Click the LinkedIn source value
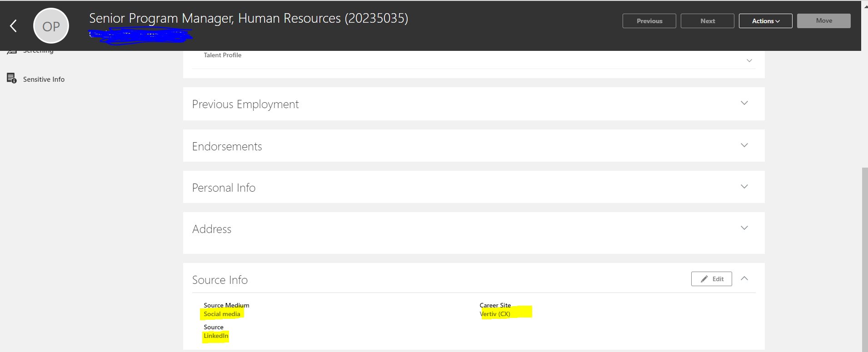The height and width of the screenshot is (352, 868). (x=216, y=336)
